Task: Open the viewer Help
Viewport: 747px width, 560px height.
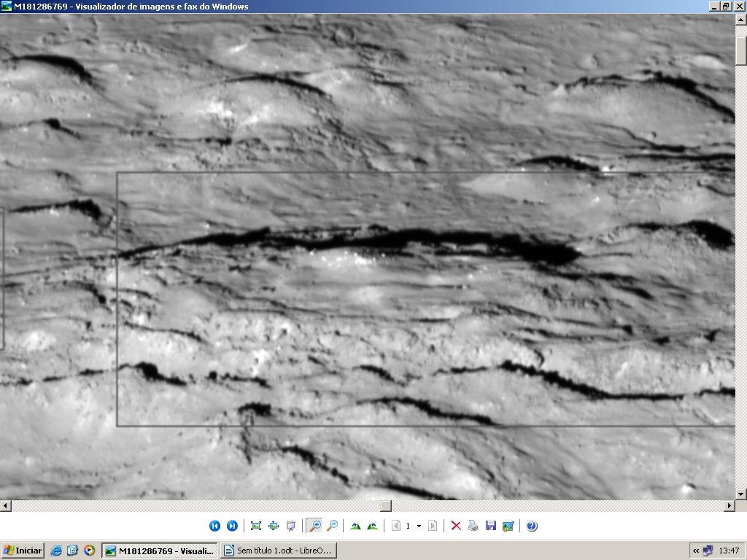Action: [x=532, y=526]
